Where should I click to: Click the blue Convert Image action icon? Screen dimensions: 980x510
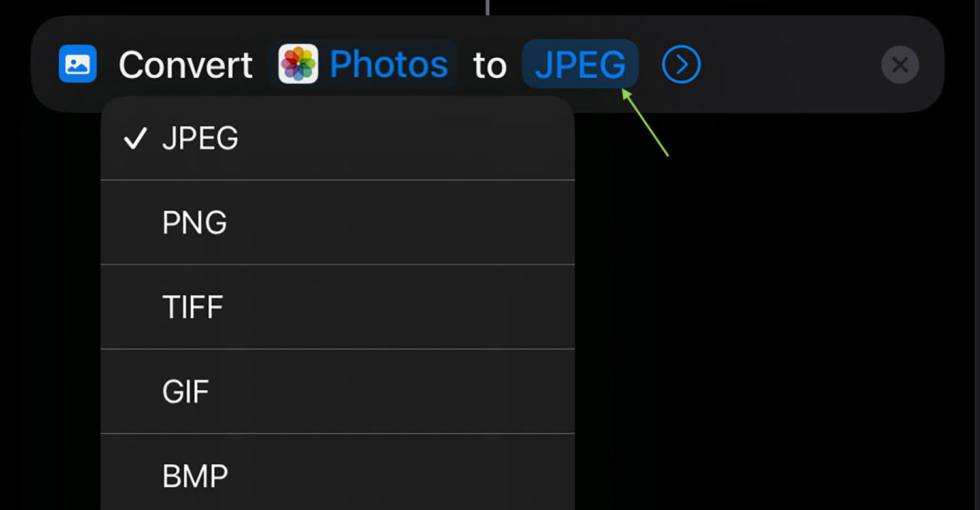[x=78, y=64]
